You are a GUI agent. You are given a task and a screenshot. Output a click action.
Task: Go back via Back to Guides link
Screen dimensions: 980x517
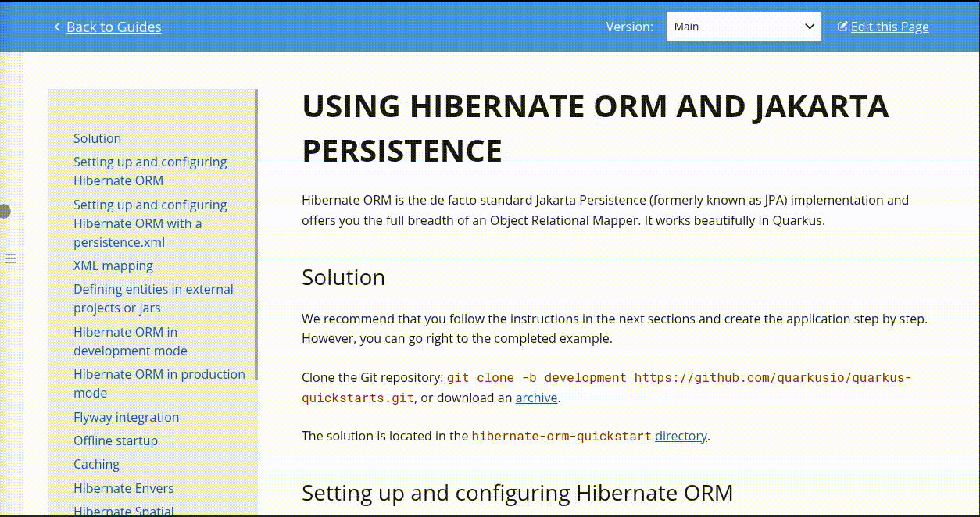[114, 27]
